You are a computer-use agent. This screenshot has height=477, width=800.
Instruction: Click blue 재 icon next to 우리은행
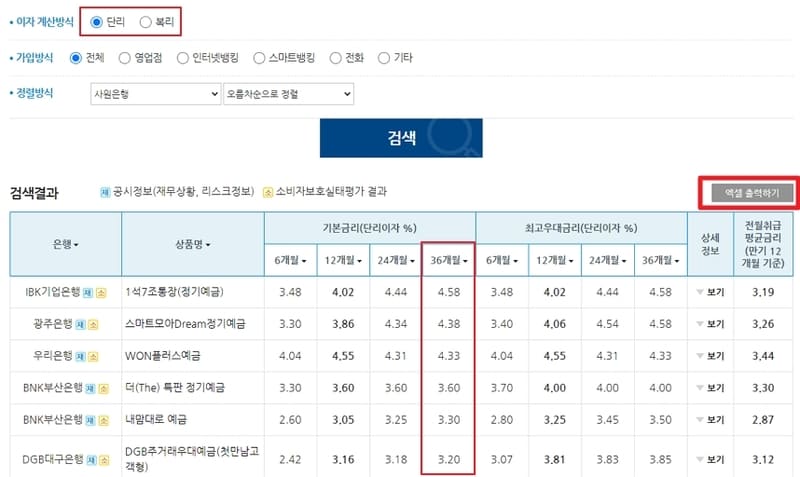(x=80, y=357)
